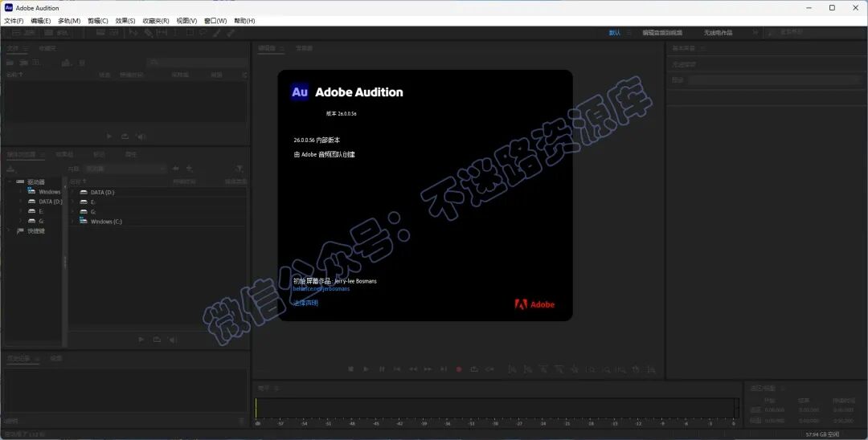The image size is (868, 440).
Task: Open the behance.net link in About dialog
Action: 321,288
